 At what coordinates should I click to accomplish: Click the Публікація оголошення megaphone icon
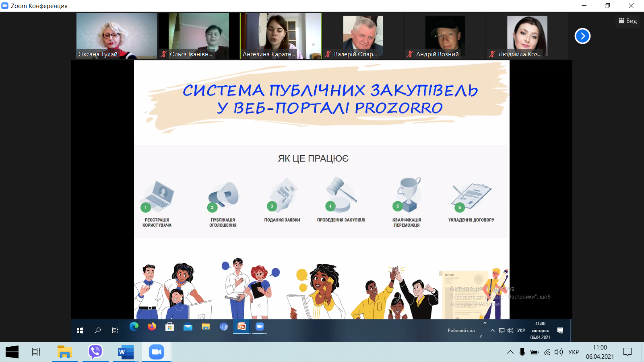tap(223, 196)
